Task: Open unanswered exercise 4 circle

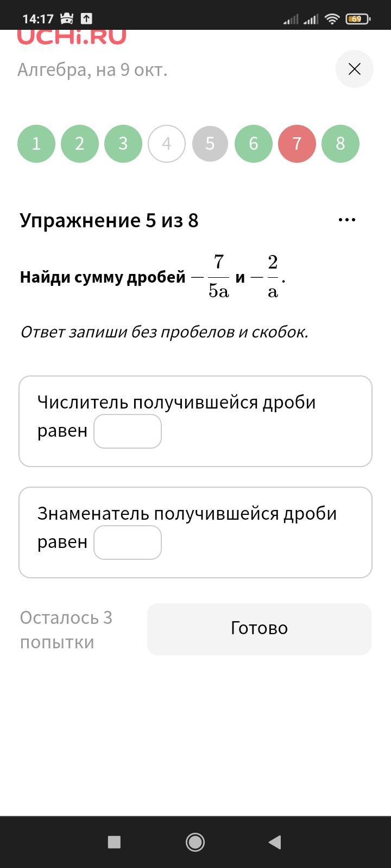Action: [x=167, y=144]
